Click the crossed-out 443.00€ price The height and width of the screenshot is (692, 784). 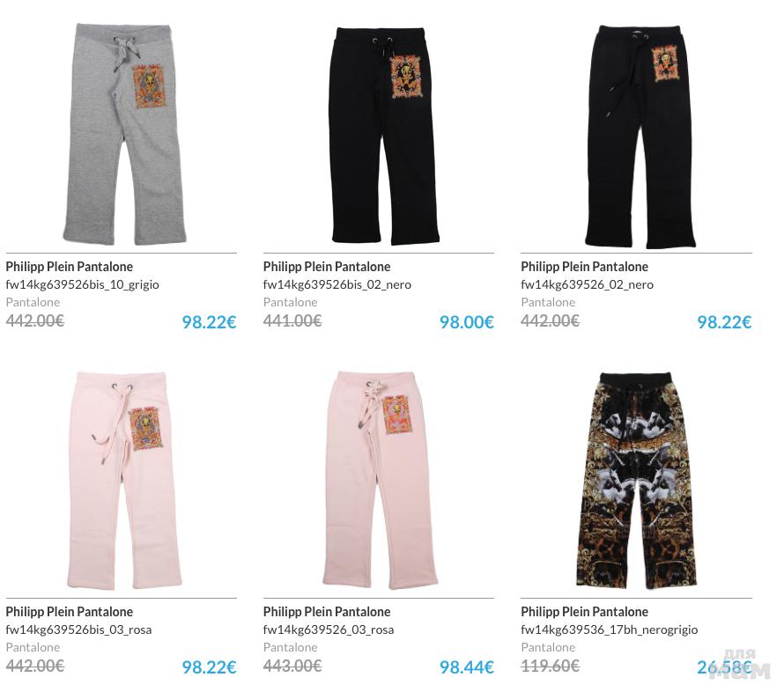pos(292,666)
